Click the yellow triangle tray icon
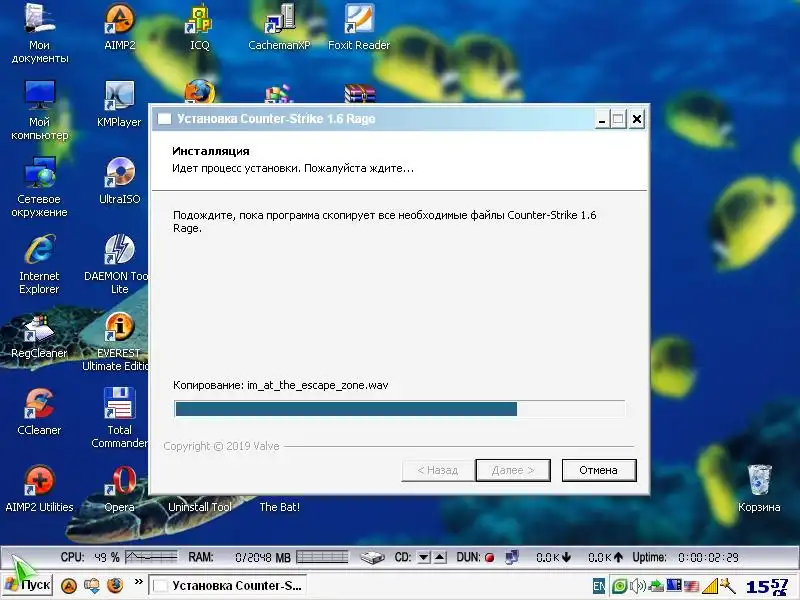 [x=710, y=586]
